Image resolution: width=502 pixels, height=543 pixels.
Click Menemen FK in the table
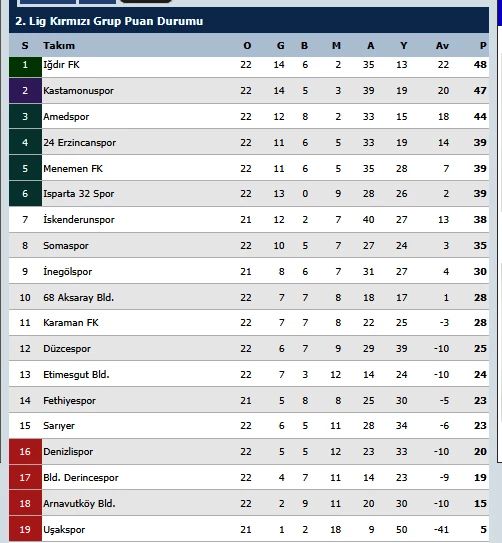pyautogui.click(x=73, y=169)
